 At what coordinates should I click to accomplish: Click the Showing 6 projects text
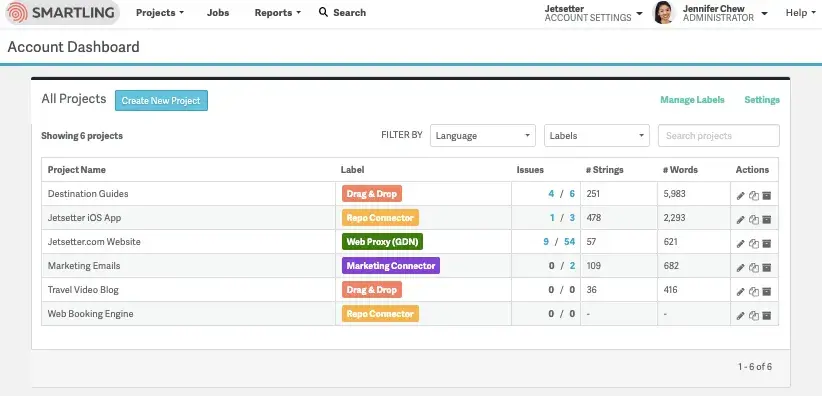pyautogui.click(x=82, y=136)
